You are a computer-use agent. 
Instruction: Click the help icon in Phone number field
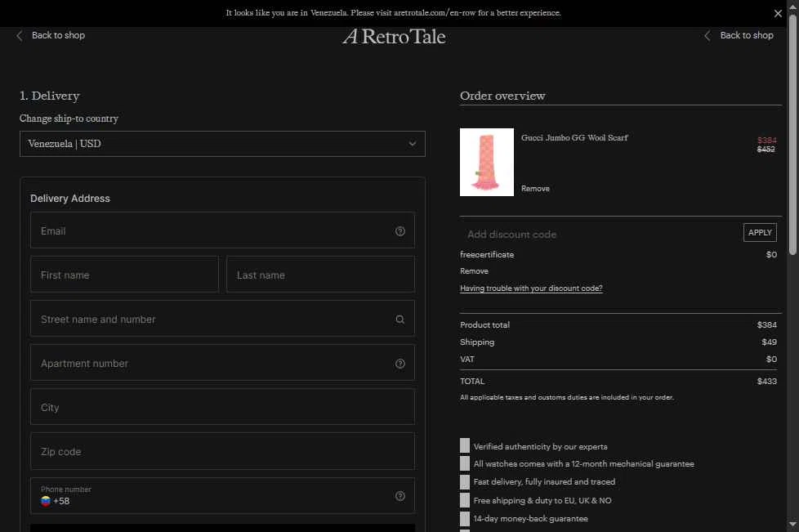[x=400, y=496]
